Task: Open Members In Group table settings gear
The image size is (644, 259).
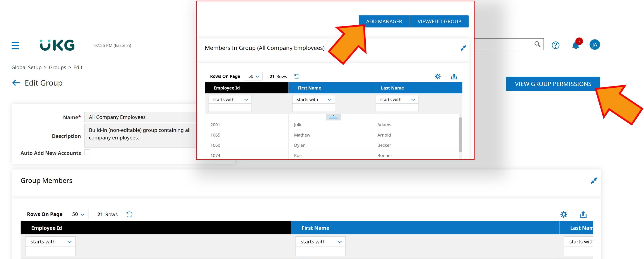Action: [437, 76]
